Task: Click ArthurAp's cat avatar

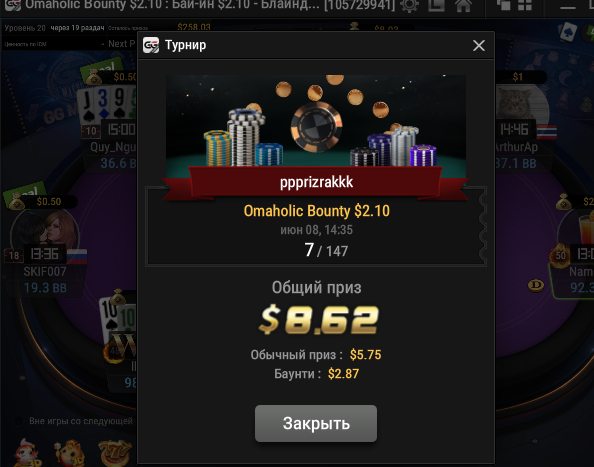Action: pyautogui.click(x=521, y=102)
